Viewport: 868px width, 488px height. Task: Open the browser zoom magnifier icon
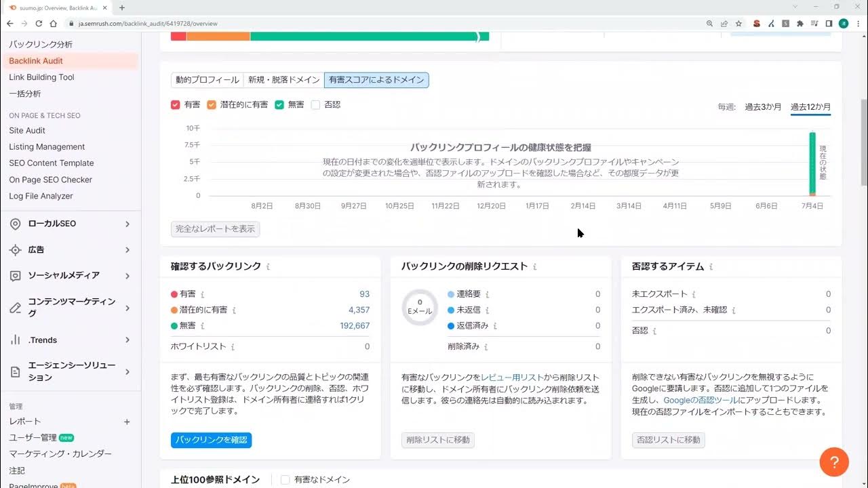click(709, 23)
